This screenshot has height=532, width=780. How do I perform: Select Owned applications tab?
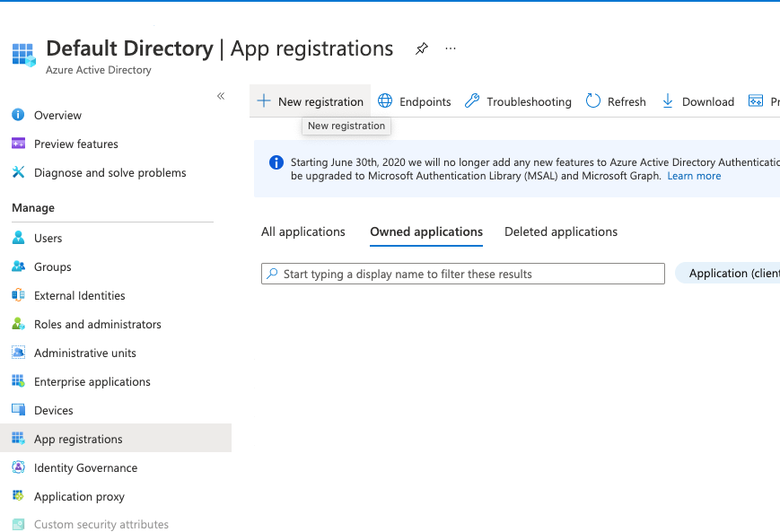coord(426,231)
